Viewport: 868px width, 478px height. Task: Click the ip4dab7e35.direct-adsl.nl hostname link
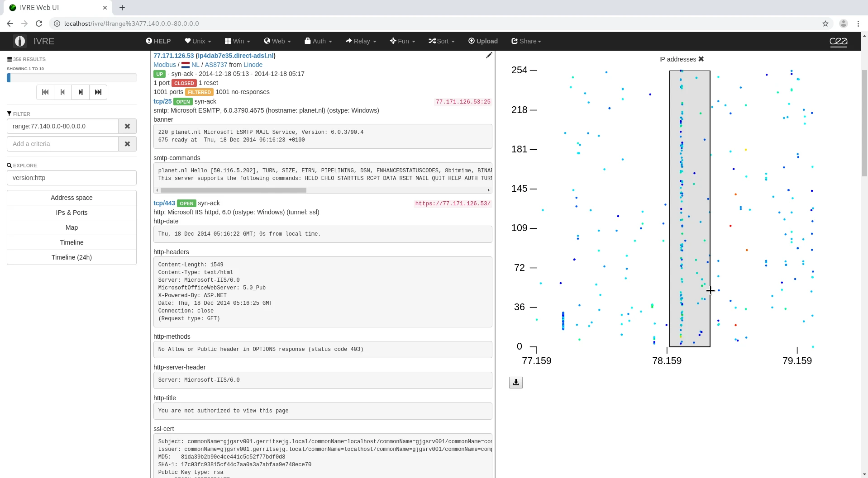[236, 56]
